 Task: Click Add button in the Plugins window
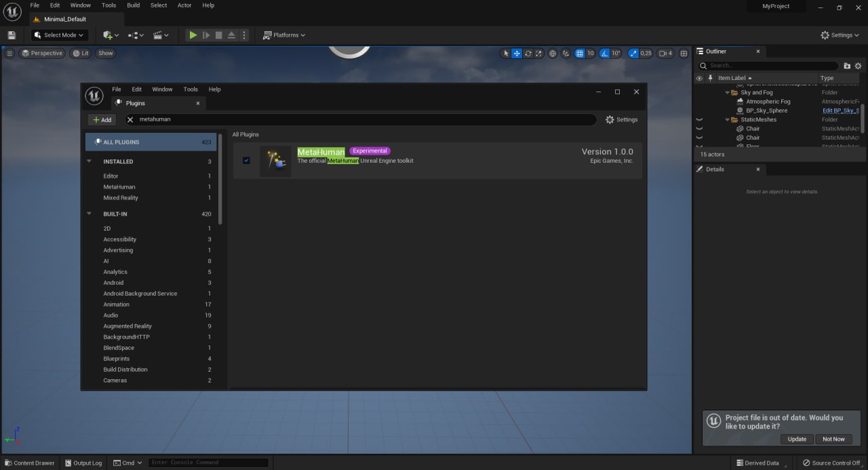(102, 119)
